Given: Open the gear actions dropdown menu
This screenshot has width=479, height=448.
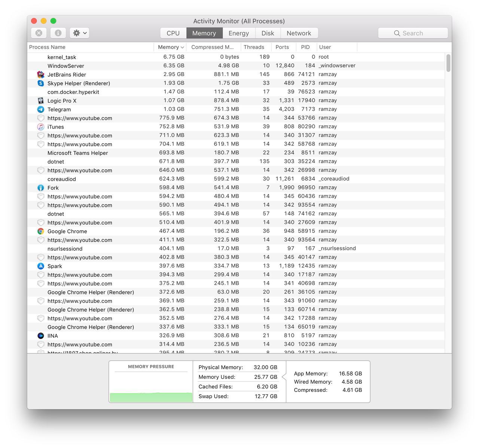Looking at the screenshot, I should pyautogui.click(x=79, y=33).
